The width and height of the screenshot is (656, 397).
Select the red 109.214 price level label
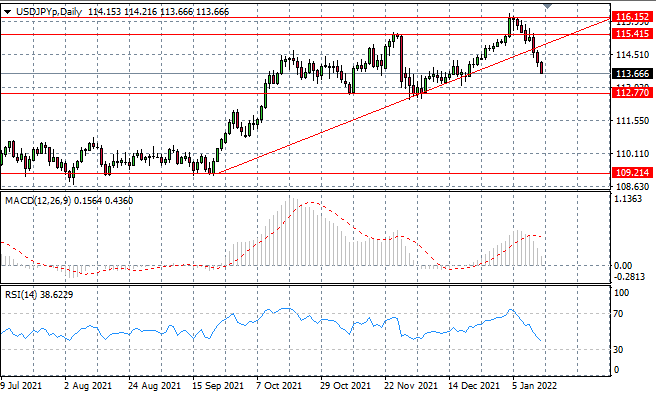pos(633,172)
